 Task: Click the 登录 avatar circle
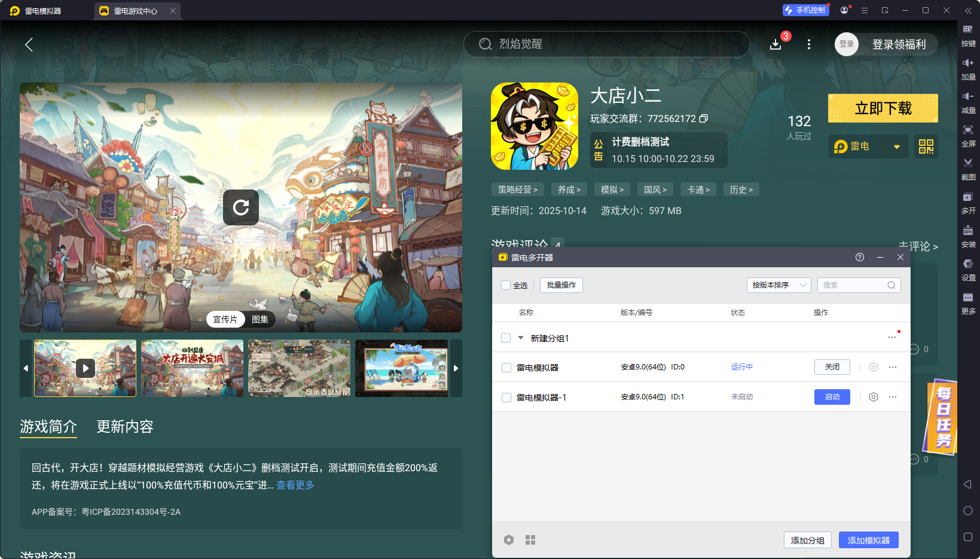coord(847,44)
